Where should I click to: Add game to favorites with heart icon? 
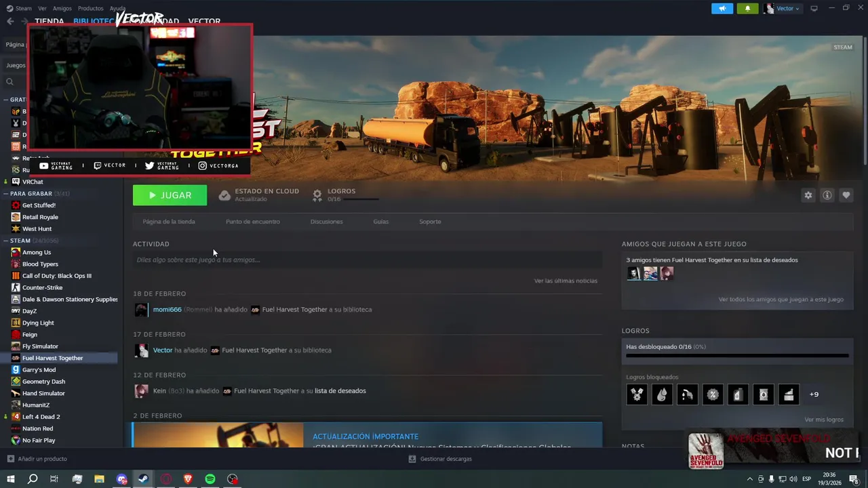click(x=846, y=195)
